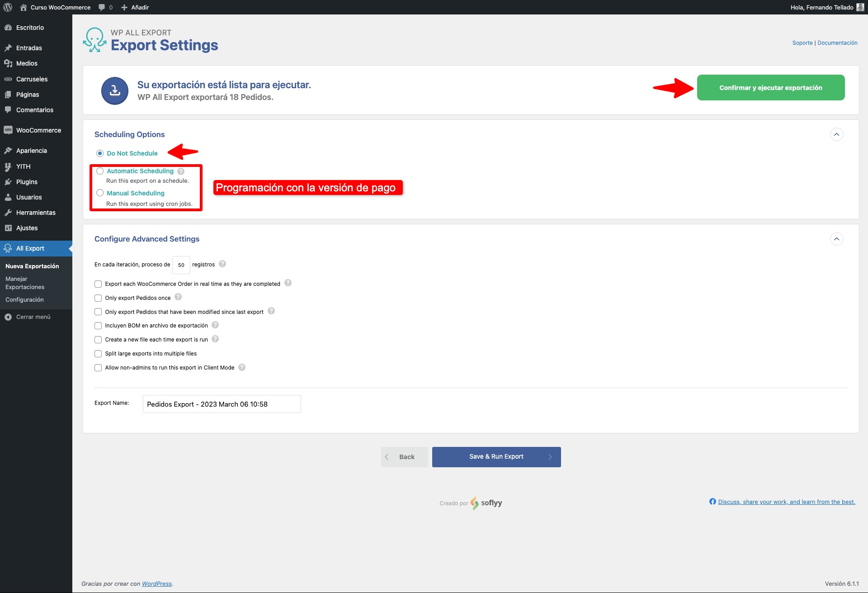Check Create a new file each time option
868x593 pixels.
(98, 340)
